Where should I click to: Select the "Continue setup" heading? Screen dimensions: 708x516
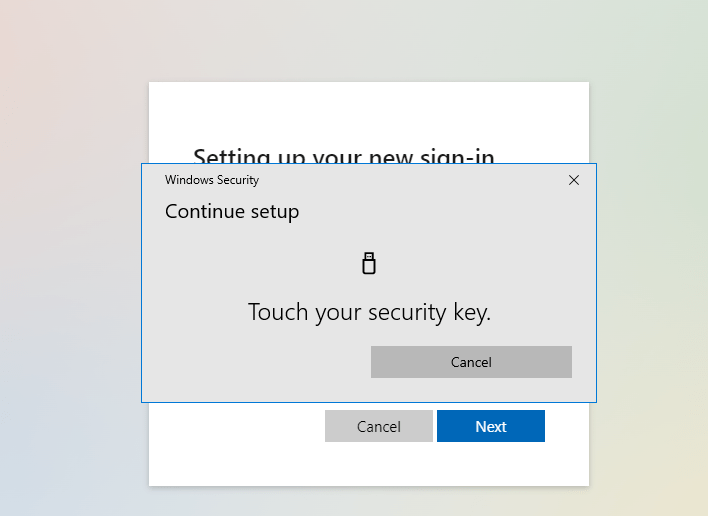pyautogui.click(x=232, y=211)
